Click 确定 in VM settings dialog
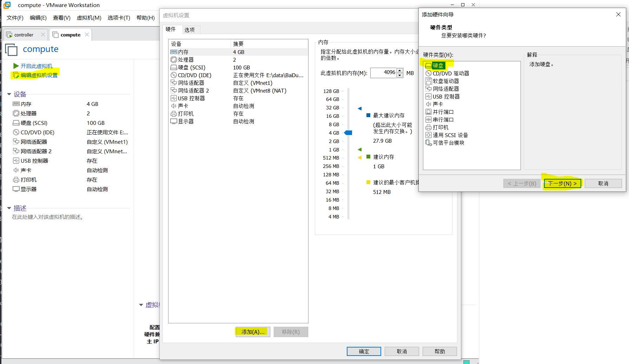Viewport: 629px width, 364px height. pos(364,351)
